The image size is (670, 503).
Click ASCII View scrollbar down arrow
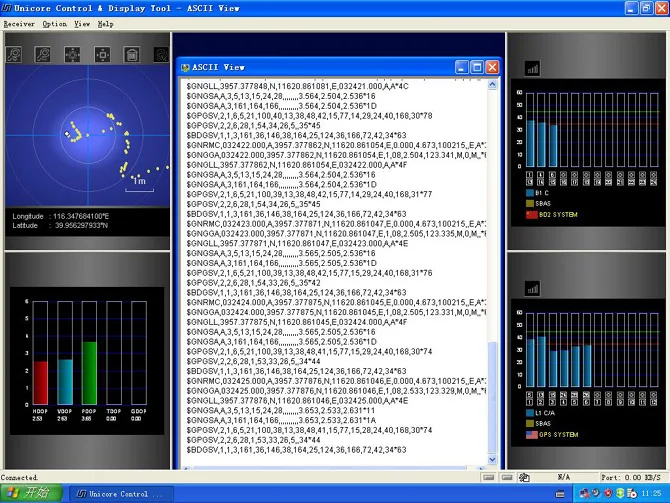(x=492, y=459)
